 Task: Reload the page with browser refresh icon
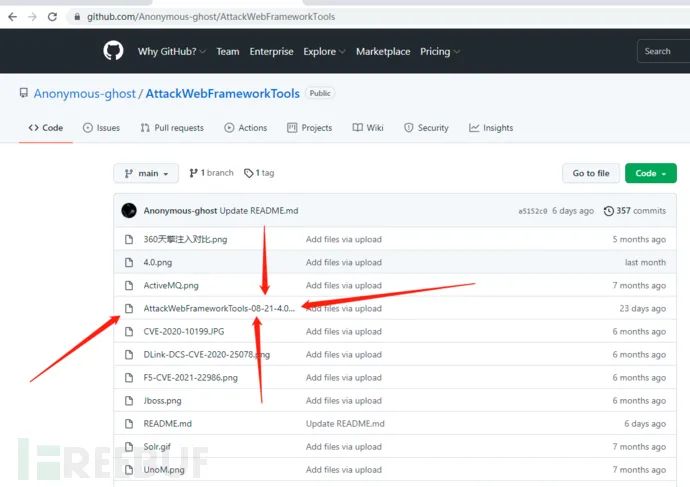[x=52, y=17]
